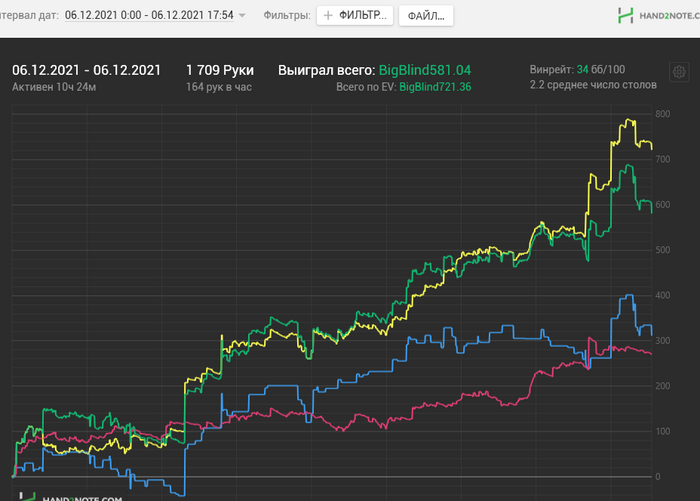Click the winrate text '34 бб/100'
The image size is (700, 501).
coord(600,69)
